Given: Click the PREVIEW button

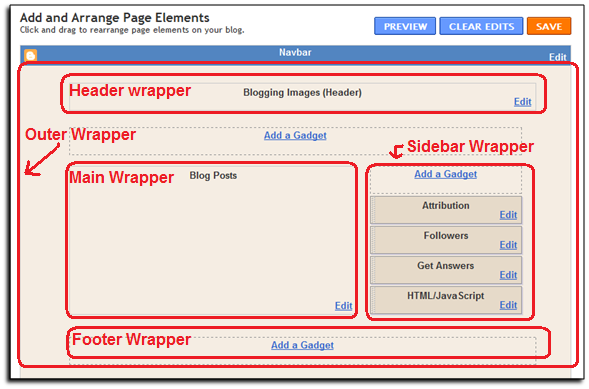Looking at the screenshot, I should click(x=405, y=26).
